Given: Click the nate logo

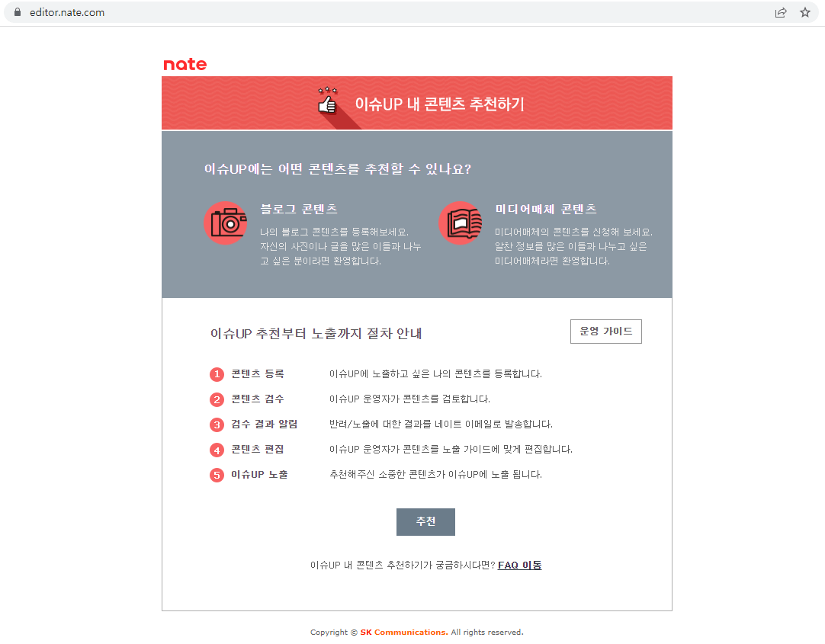Looking at the screenshot, I should (184, 64).
